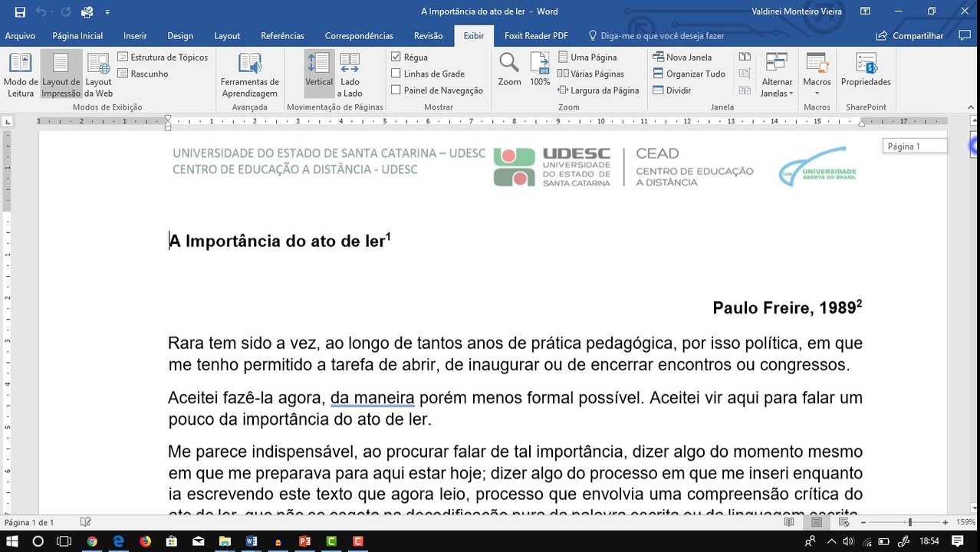Screen dimensions: 980x552
Task: Open Ferramentas de Aprendizagem
Action: (250, 75)
